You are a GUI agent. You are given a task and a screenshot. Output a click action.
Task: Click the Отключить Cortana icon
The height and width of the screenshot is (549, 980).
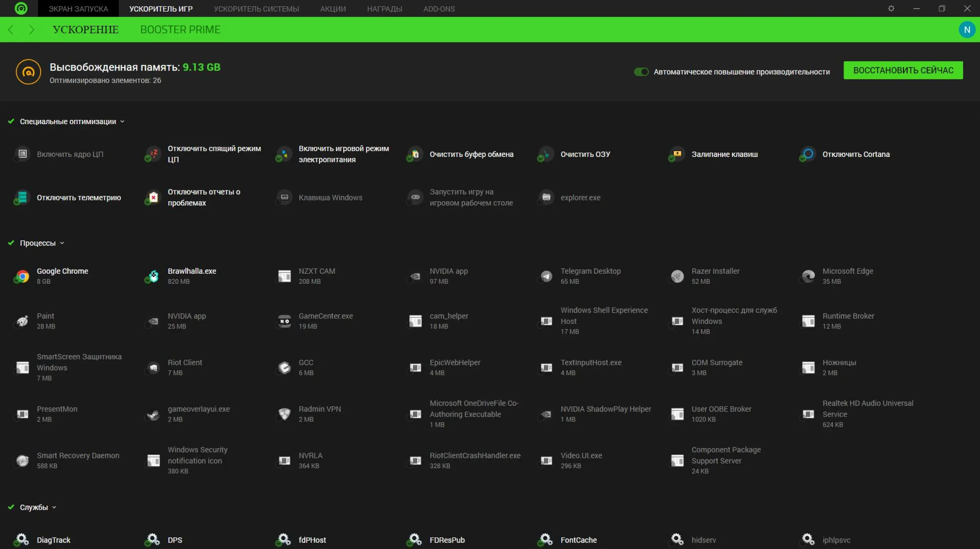(x=808, y=154)
